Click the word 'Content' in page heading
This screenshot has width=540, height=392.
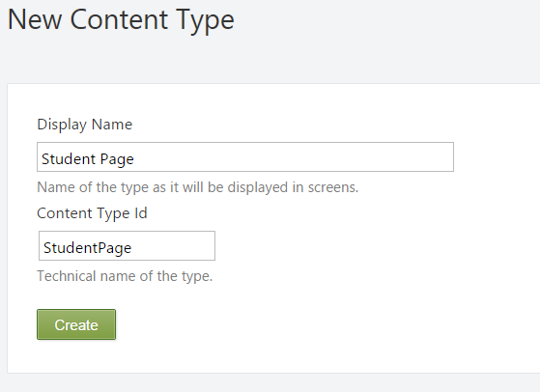pos(119,19)
